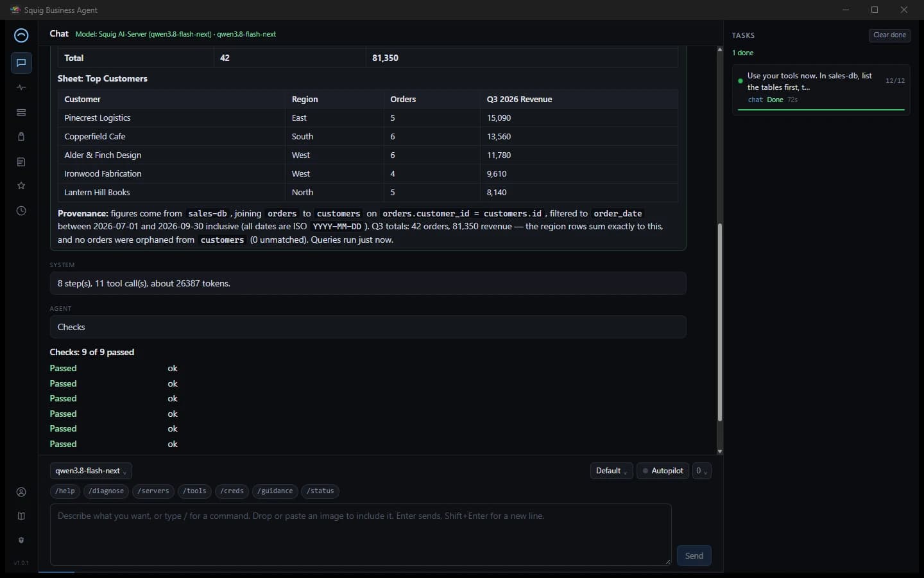
Task: Insert the /creds command chip
Action: click(232, 491)
